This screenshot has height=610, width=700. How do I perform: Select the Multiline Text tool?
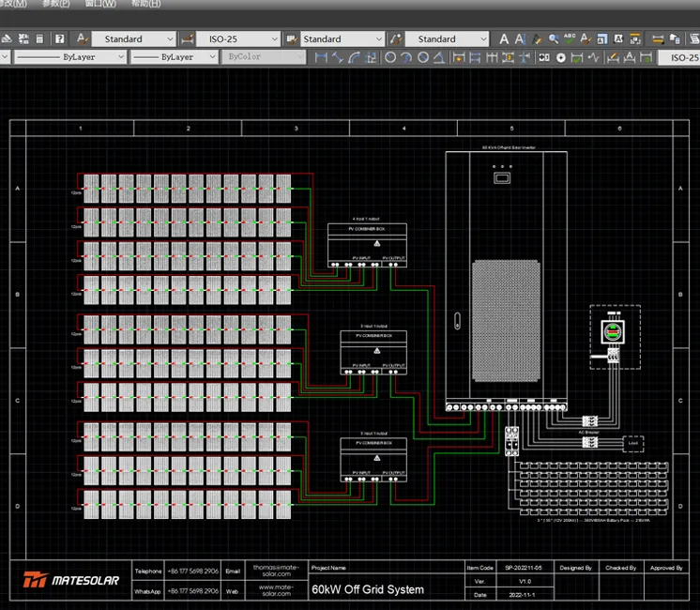point(504,39)
